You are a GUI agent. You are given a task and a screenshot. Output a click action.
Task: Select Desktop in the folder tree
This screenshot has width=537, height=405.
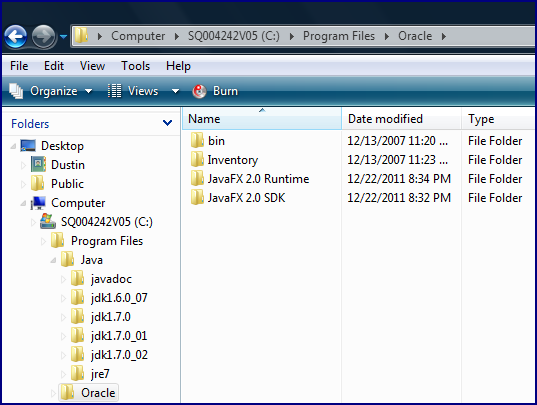coord(62,146)
